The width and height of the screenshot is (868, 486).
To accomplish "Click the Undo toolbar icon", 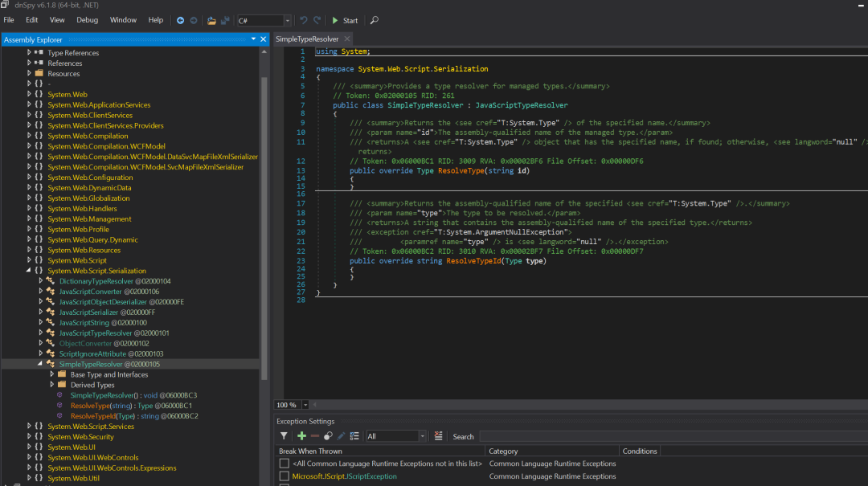I will tap(303, 20).
